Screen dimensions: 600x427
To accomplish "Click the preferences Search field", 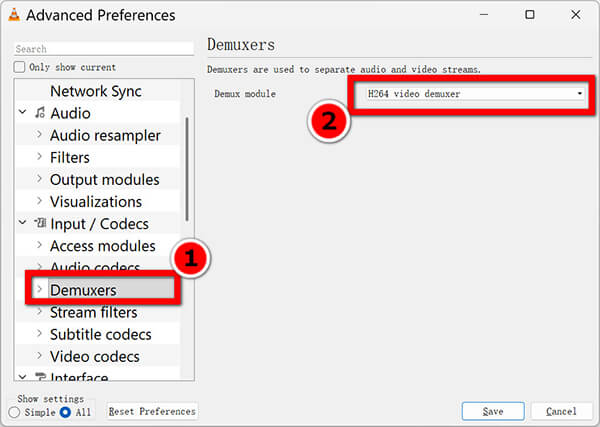I will [x=104, y=49].
